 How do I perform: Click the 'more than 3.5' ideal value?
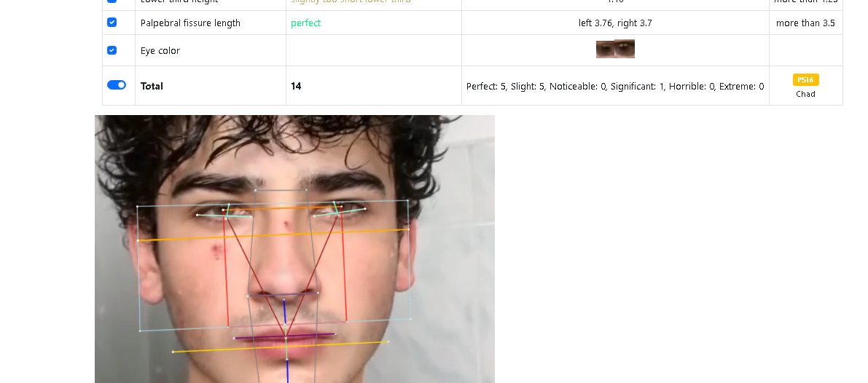[x=805, y=23]
